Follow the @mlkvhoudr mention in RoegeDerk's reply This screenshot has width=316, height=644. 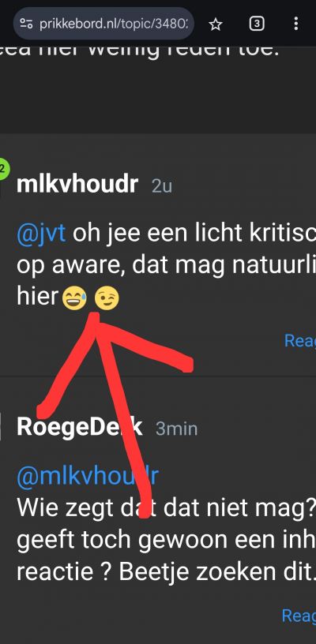pos(88,476)
